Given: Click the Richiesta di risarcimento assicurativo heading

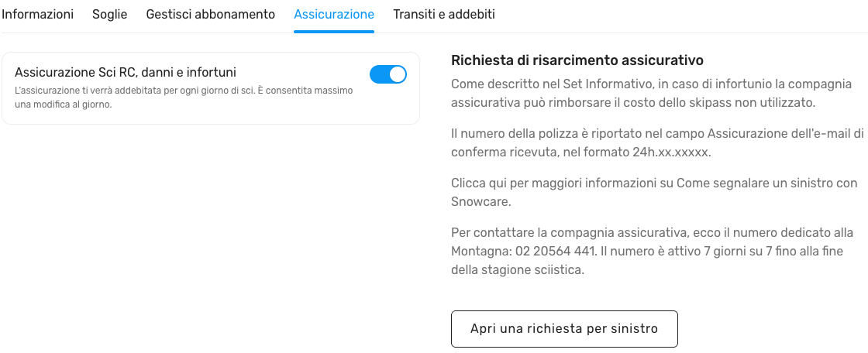Looking at the screenshot, I should [577, 60].
